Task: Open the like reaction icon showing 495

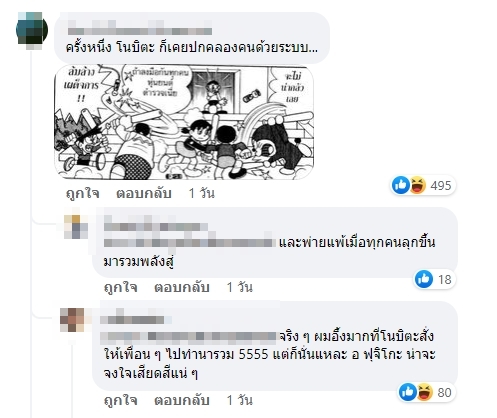Action: [x=400, y=185]
